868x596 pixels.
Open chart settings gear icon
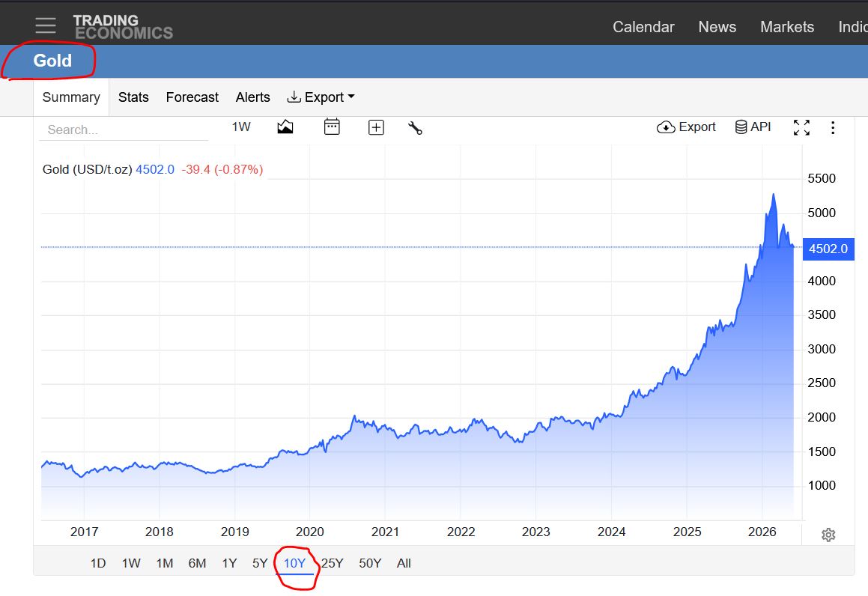[x=828, y=535]
